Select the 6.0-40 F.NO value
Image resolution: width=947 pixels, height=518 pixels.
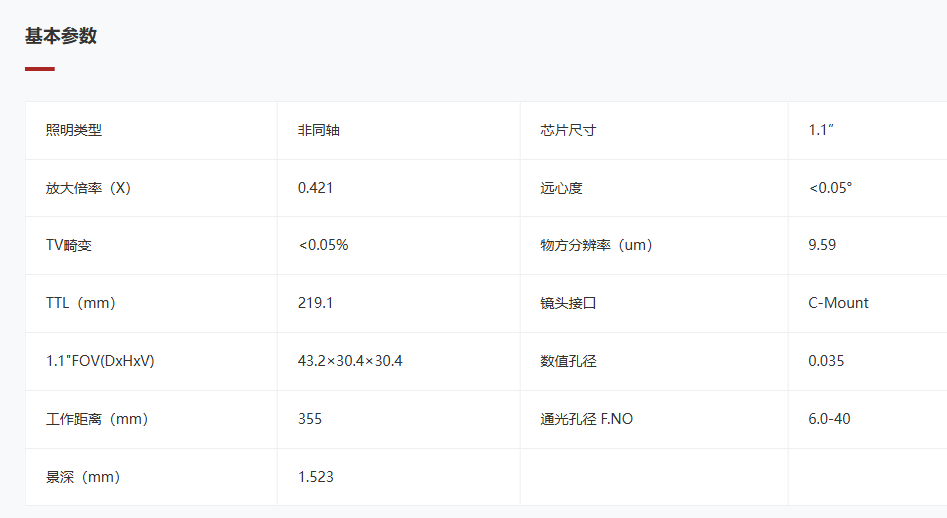[x=829, y=419]
